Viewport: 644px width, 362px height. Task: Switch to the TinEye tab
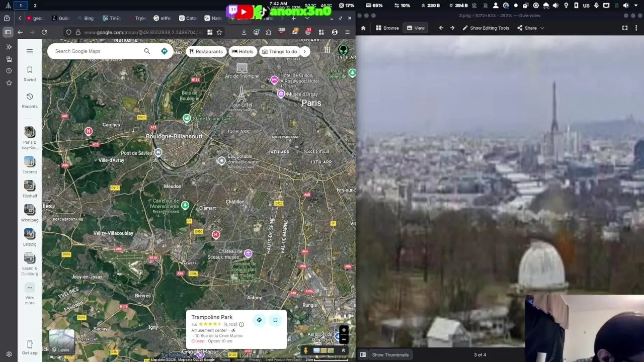pos(111,18)
